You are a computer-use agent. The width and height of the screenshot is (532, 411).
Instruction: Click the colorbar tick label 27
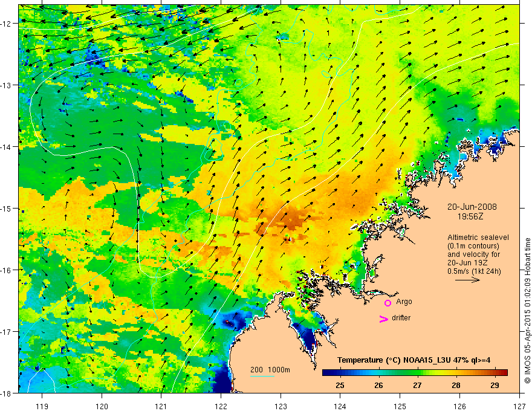417,385
